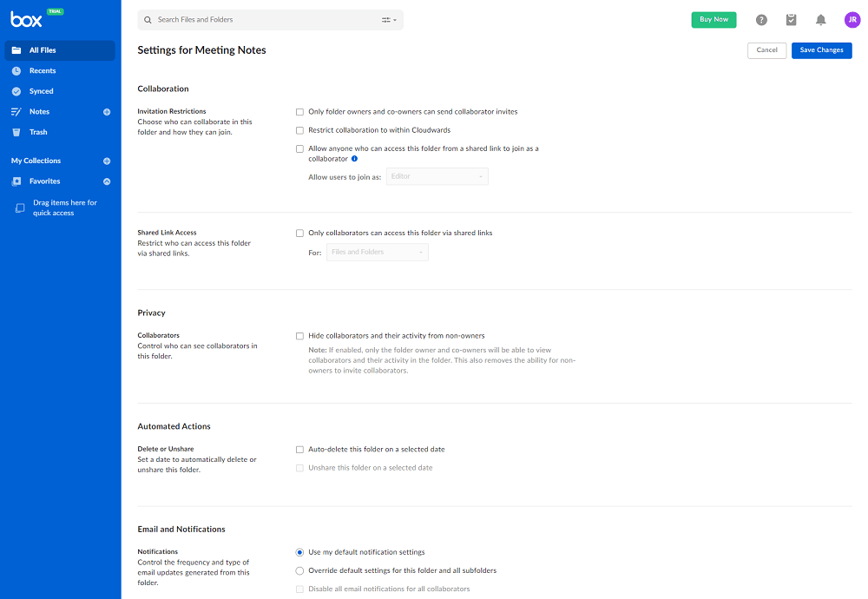Click the Collaboration section heading
The height and width of the screenshot is (599, 868).
(163, 89)
